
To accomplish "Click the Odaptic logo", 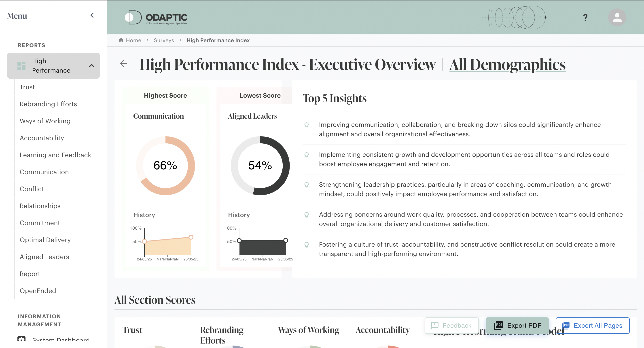I will (156, 17).
